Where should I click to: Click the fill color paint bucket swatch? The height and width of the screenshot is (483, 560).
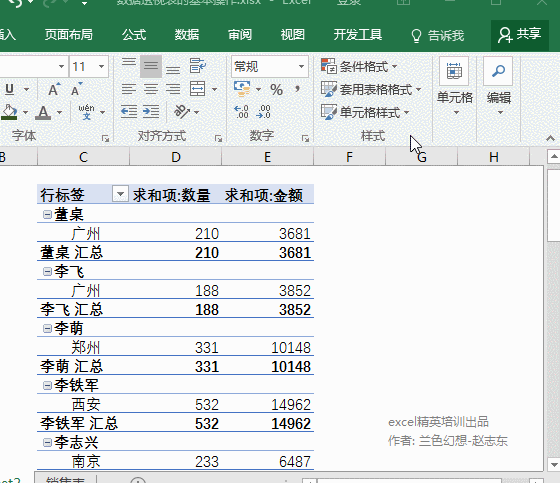[9, 112]
